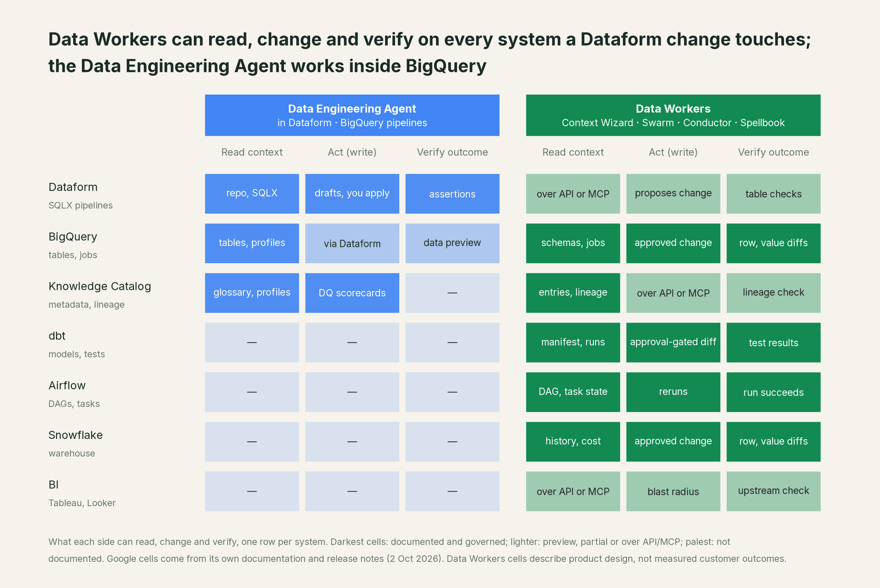Click the 'BI' row label
The image size is (880, 588).
53,485
